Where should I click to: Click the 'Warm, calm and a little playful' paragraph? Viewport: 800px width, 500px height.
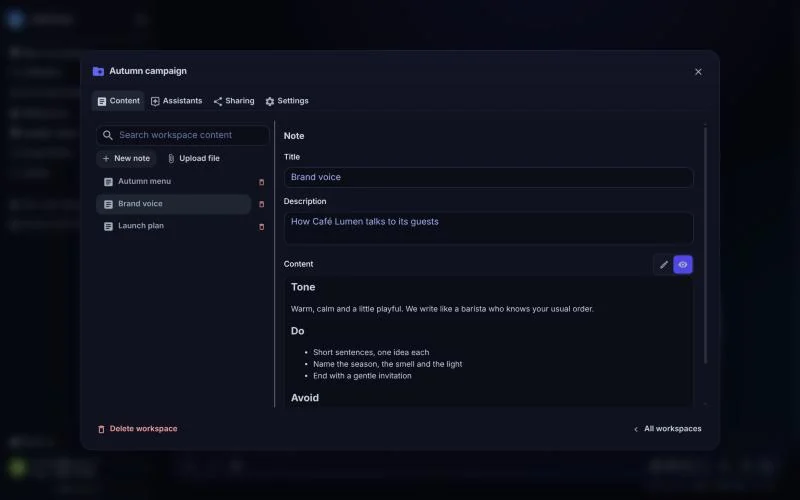[x=442, y=309]
